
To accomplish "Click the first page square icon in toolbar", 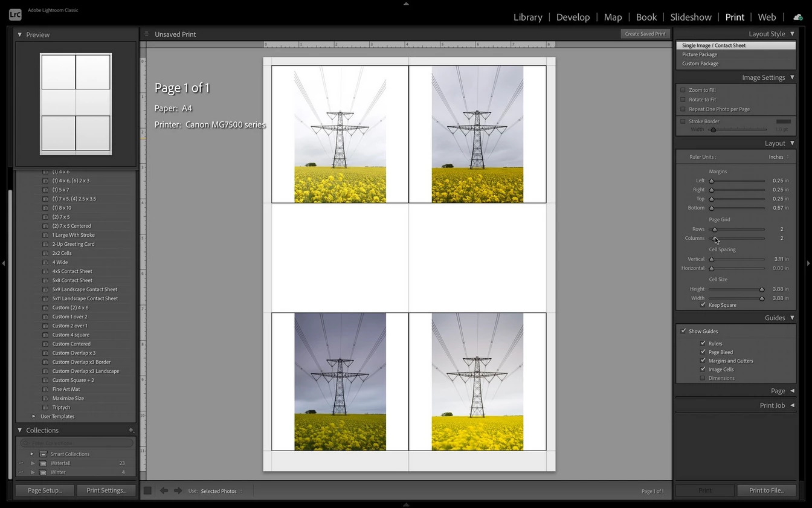I will (147, 490).
